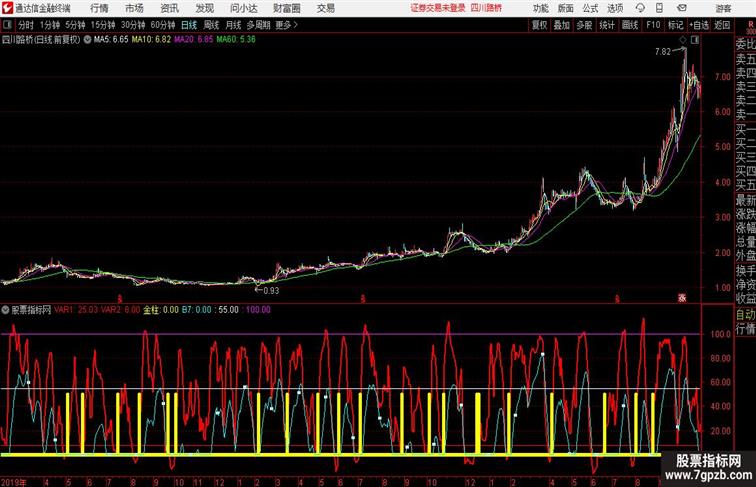The image size is (756, 487).
Task: Switch to 5分钟 period
Action: [x=75, y=25]
